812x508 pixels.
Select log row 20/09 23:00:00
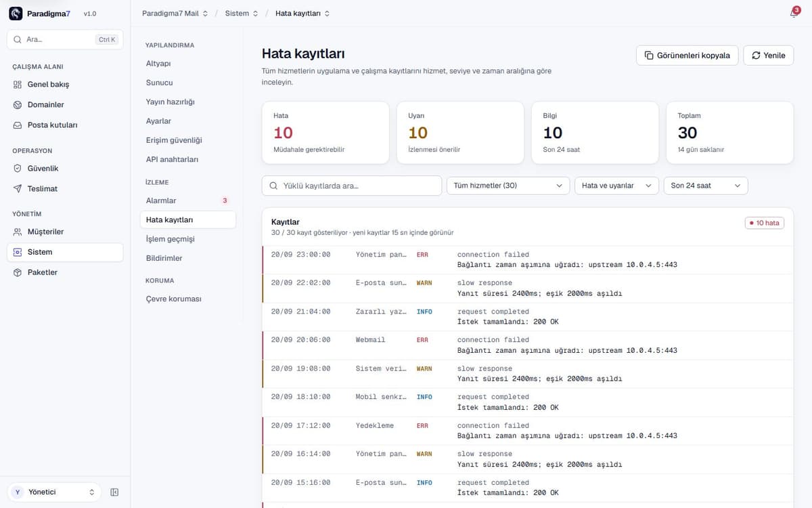(528, 259)
